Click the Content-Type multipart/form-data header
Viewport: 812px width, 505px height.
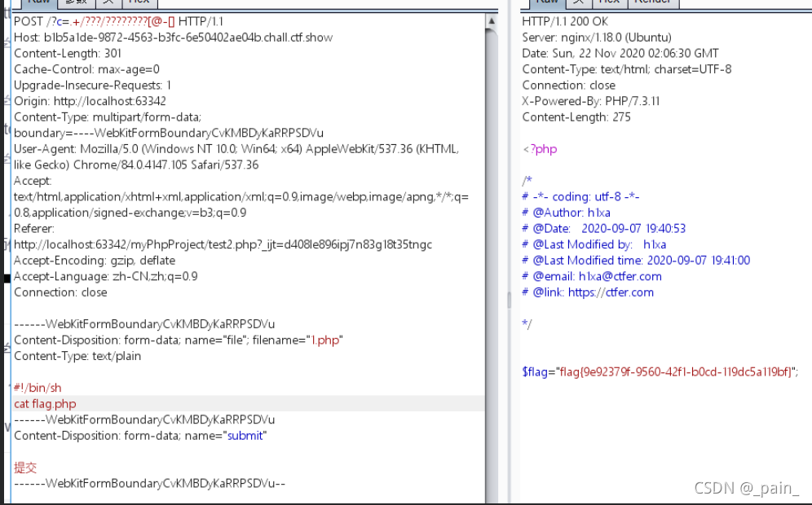107,117
